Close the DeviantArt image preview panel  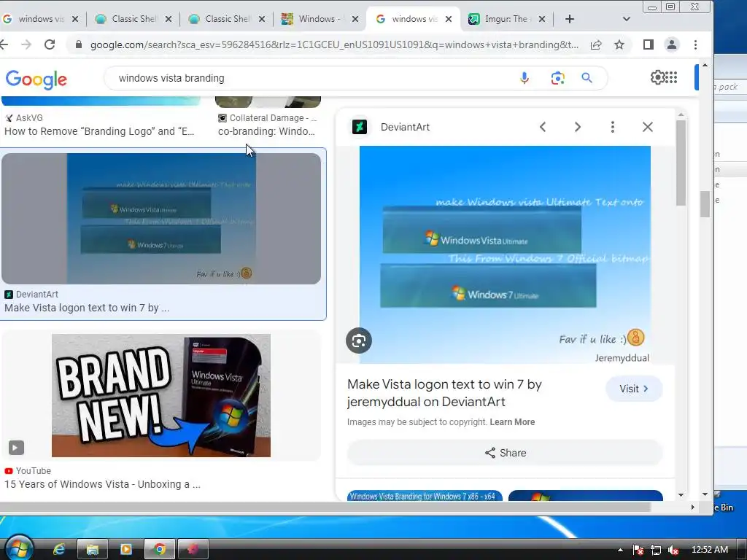[x=648, y=127]
